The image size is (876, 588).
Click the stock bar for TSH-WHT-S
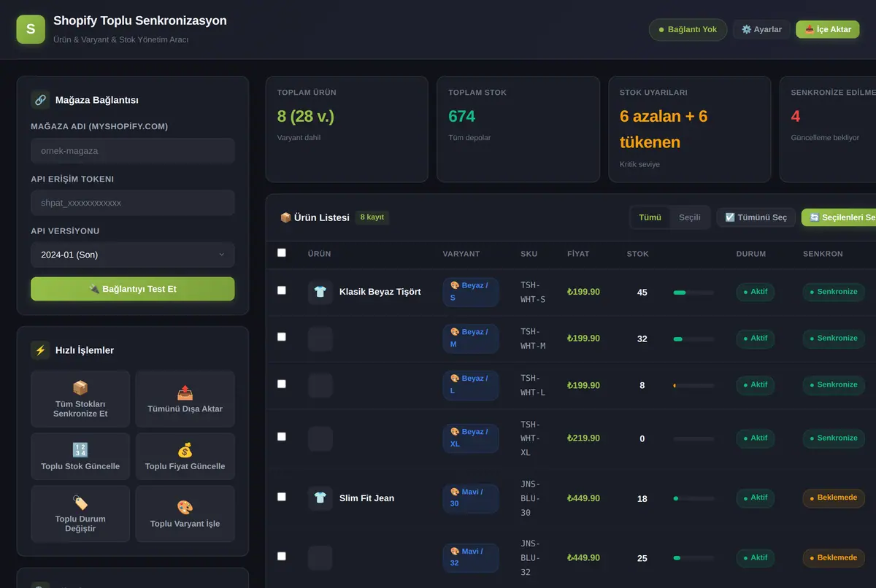click(x=693, y=293)
